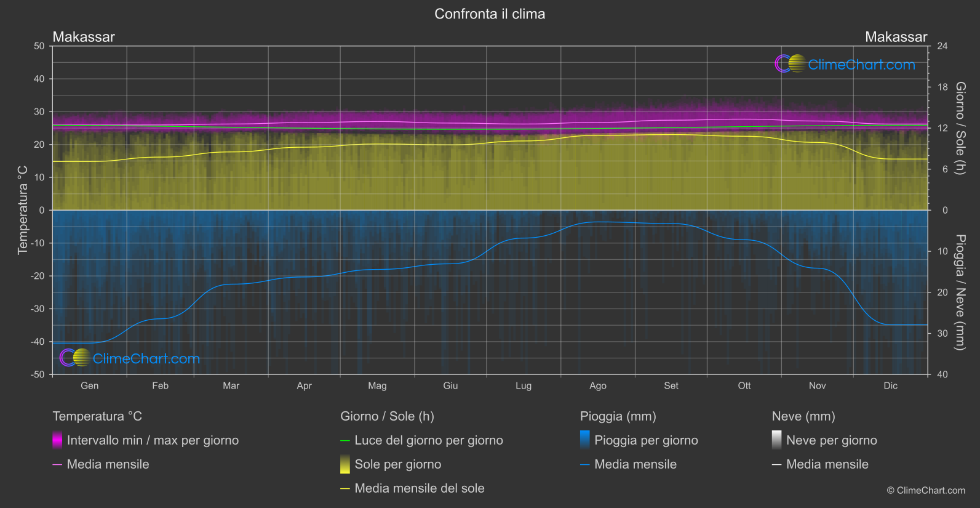Click the magenta min/max temperature swatch
980x508 pixels.
(57, 440)
